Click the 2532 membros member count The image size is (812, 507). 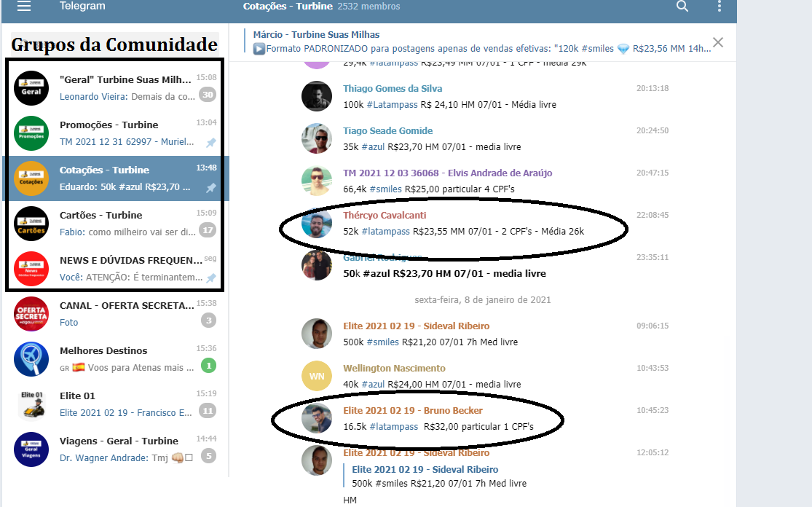[x=368, y=7]
